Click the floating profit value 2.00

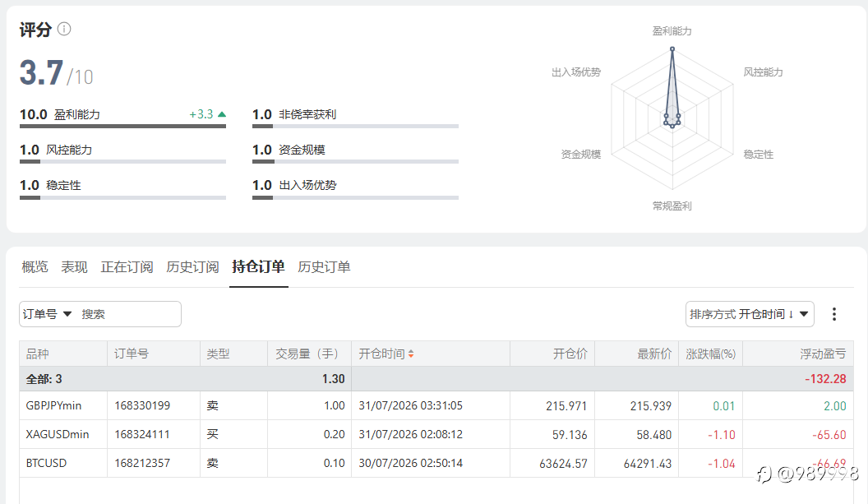(x=835, y=406)
